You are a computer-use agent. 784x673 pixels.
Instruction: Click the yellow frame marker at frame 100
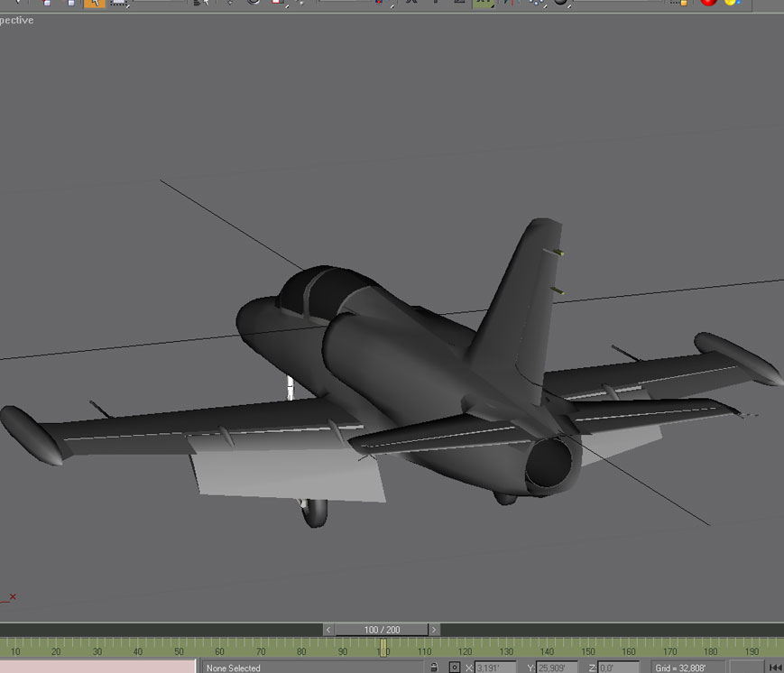(383, 648)
